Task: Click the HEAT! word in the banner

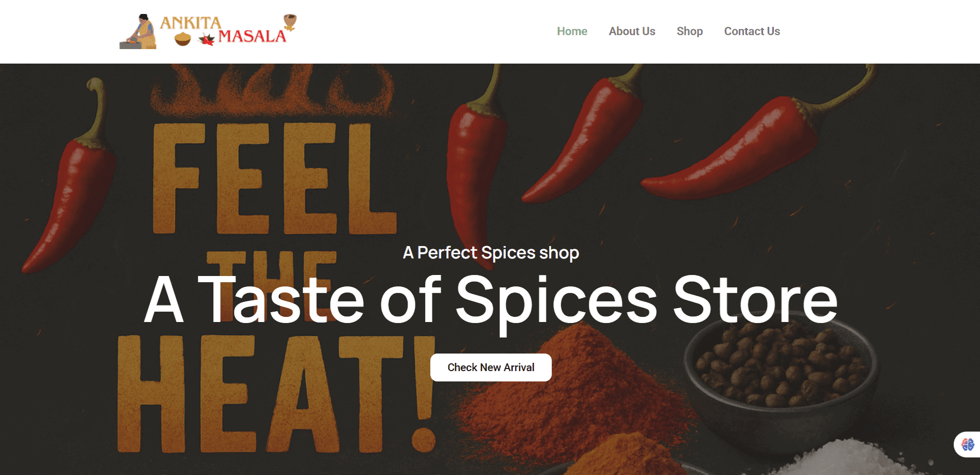Action: coord(276,394)
